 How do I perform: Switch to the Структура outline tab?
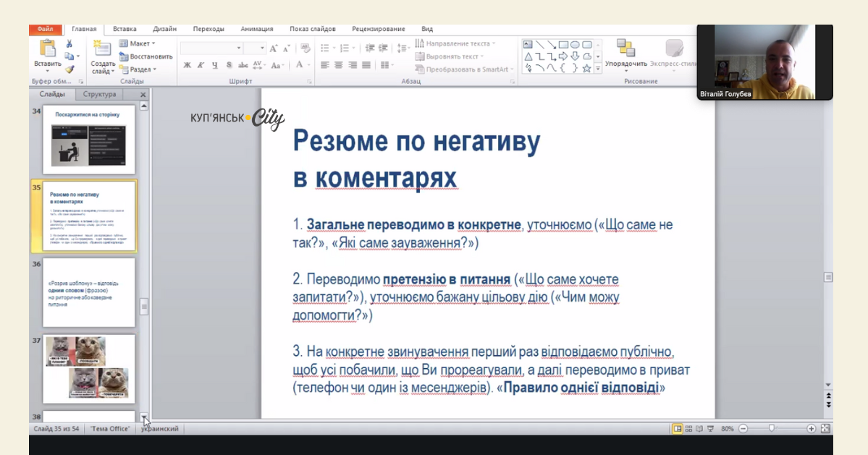pos(99,94)
